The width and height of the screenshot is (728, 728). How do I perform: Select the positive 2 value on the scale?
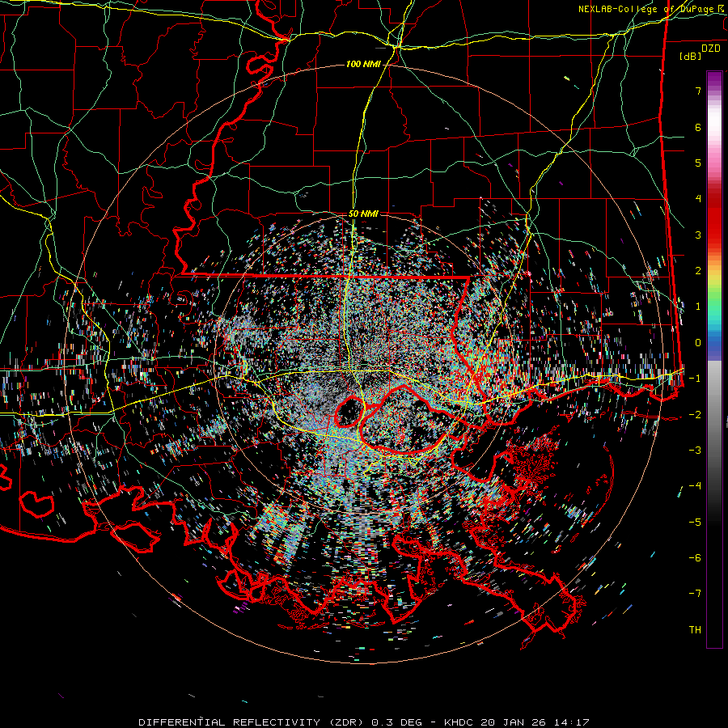click(x=698, y=271)
